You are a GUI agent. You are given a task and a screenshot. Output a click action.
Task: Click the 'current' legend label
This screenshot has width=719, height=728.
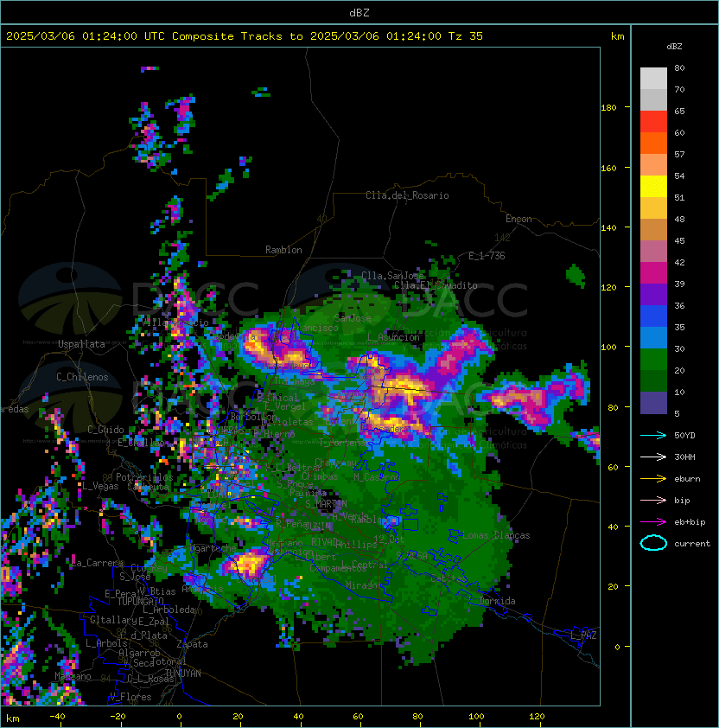692,544
